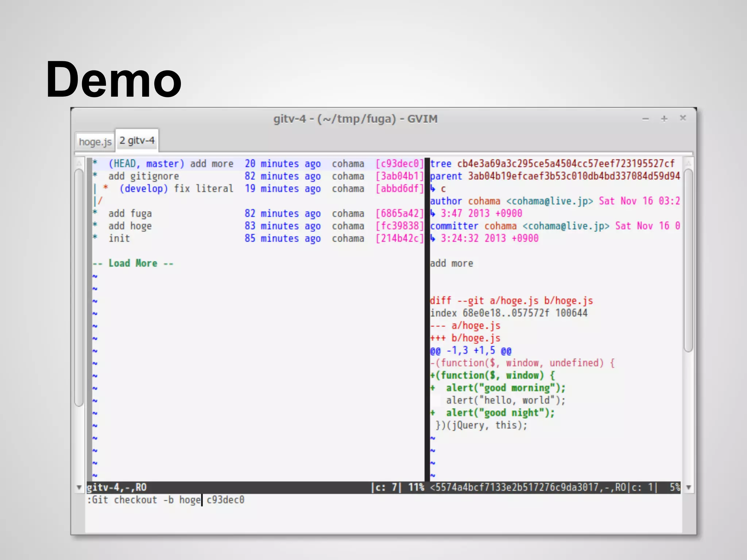Click 'alert("hello, world")' line

pos(506,400)
